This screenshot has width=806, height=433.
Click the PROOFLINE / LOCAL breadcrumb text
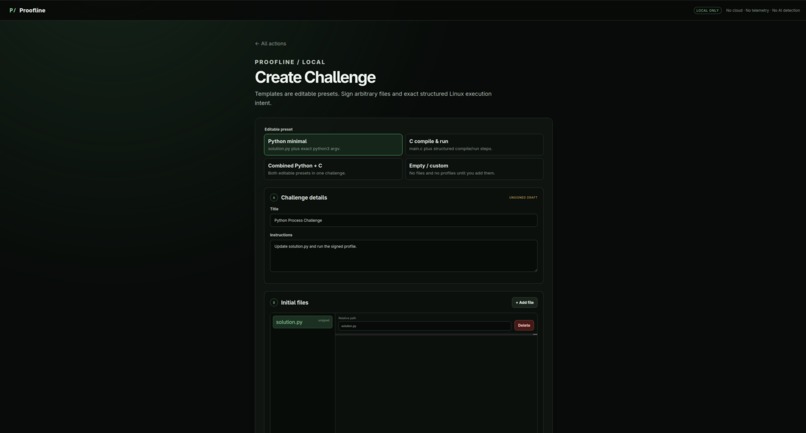point(290,62)
